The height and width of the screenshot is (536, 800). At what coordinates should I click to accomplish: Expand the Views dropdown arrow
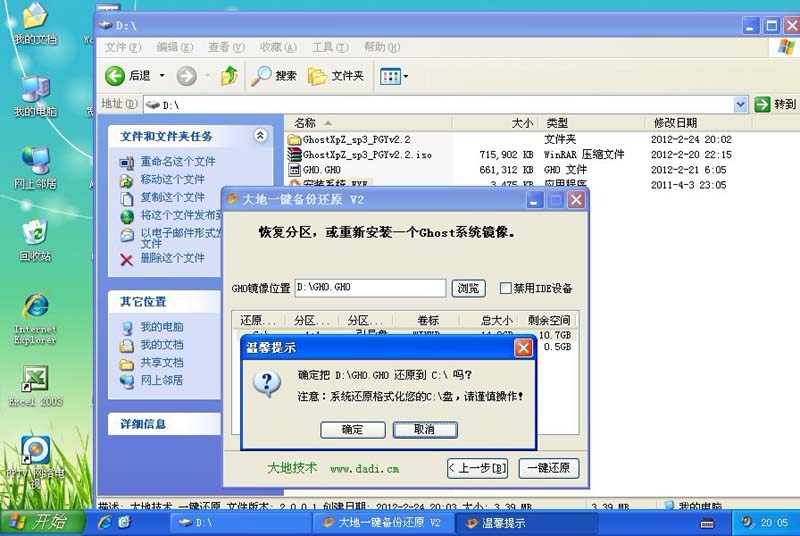[406, 76]
